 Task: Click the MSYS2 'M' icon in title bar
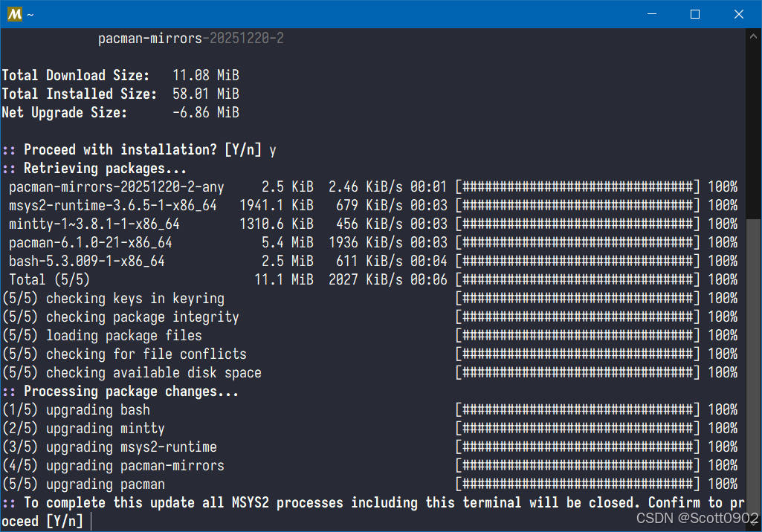[15, 14]
